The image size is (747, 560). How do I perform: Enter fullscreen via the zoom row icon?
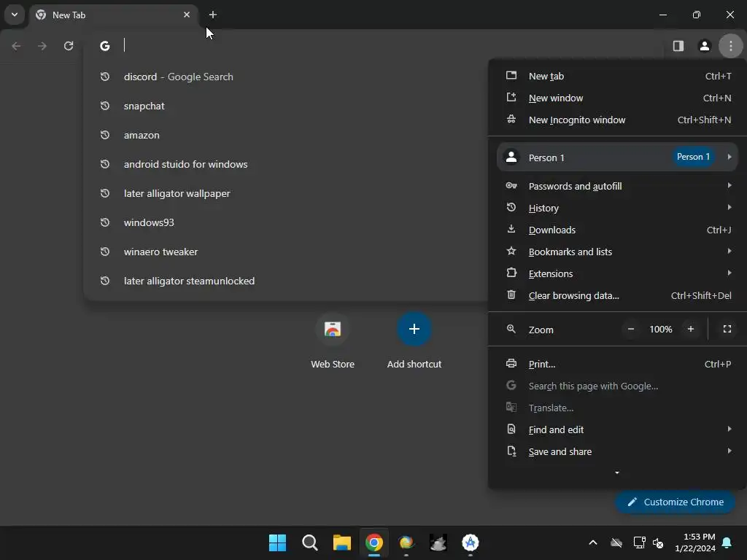727,329
